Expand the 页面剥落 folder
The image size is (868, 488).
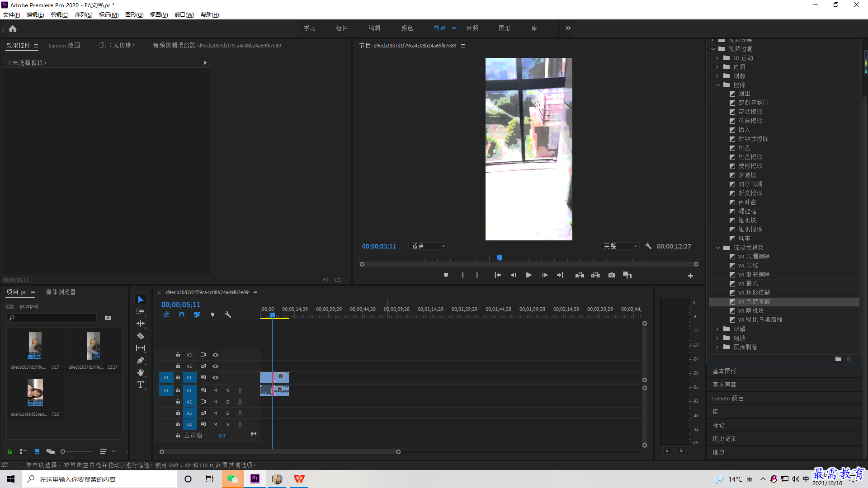(x=717, y=347)
